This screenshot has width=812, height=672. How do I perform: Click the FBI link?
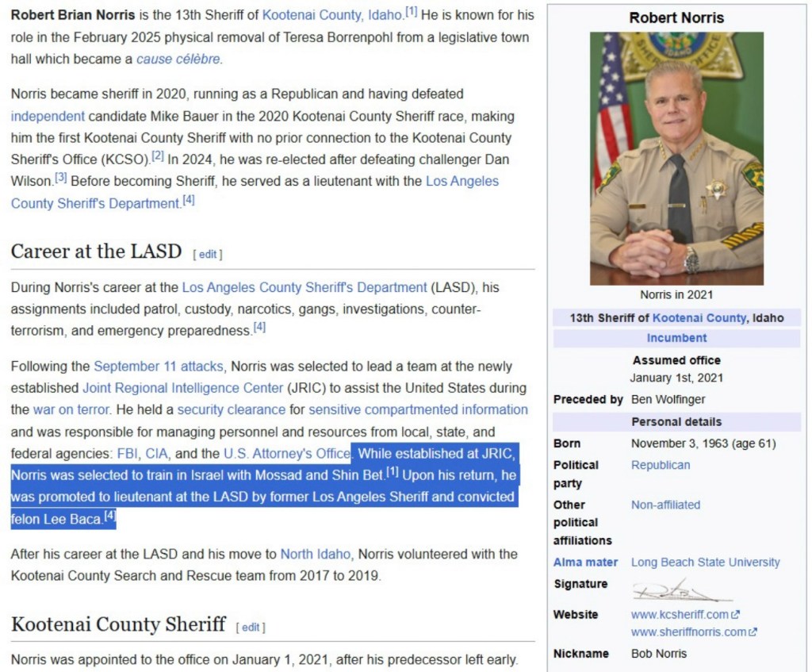coord(128,454)
